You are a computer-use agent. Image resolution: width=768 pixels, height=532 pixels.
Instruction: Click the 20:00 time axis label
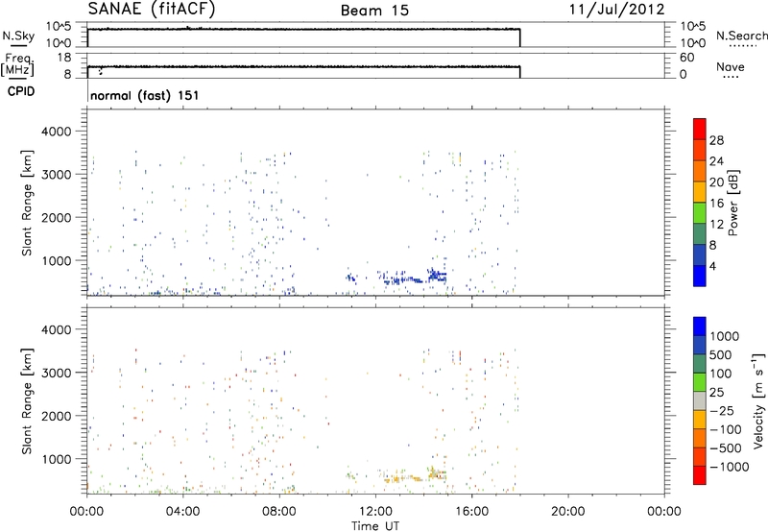point(567,512)
